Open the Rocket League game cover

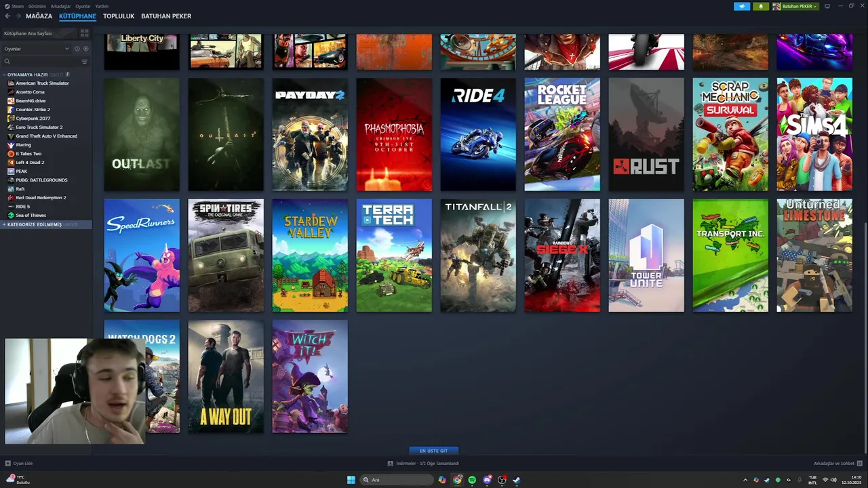tap(562, 134)
